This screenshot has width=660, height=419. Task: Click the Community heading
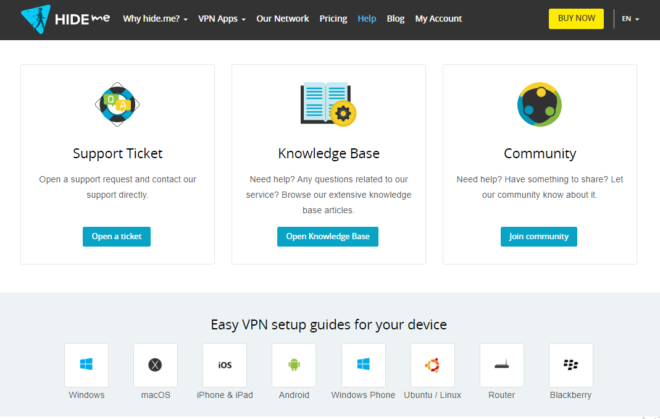pyautogui.click(x=540, y=154)
